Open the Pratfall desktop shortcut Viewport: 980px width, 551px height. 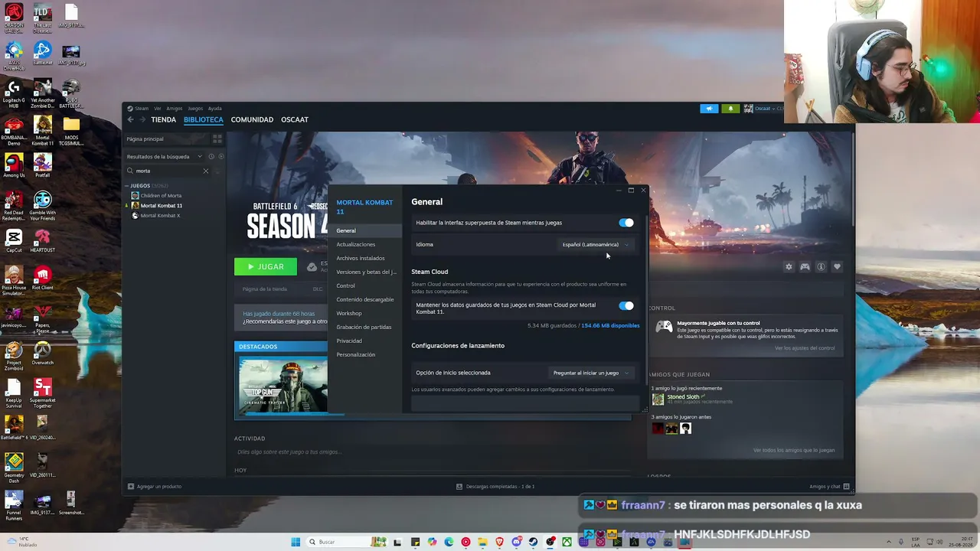tap(42, 165)
